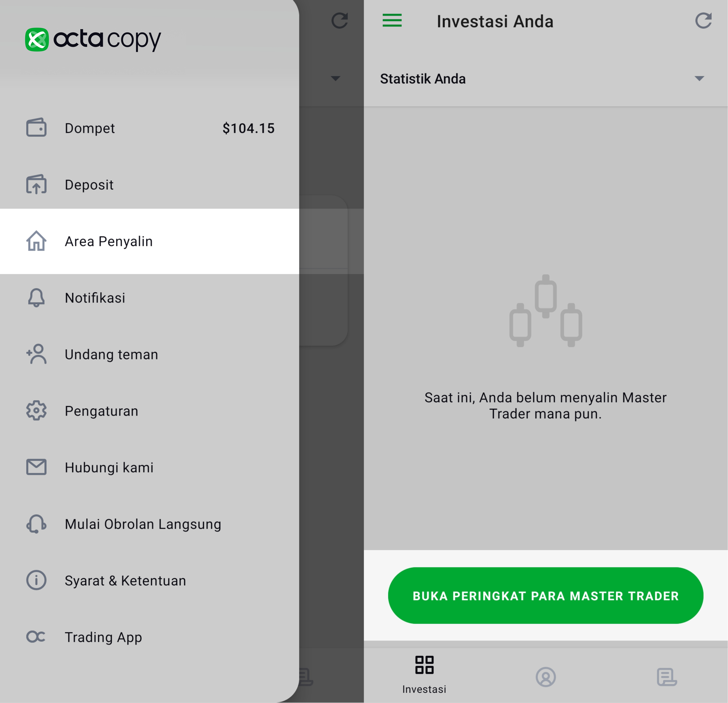The image size is (728, 703).
Task: Open Notifikasi bell icon
Action: (x=36, y=298)
